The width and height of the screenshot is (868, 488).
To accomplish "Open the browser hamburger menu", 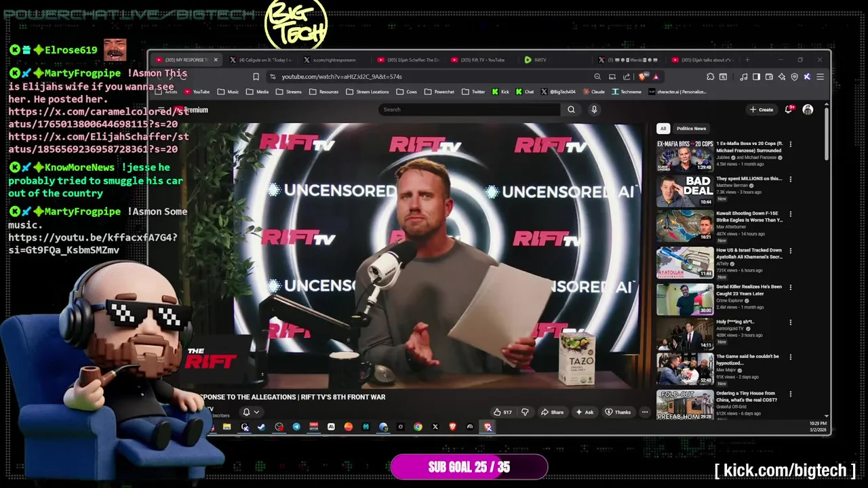I will point(819,77).
